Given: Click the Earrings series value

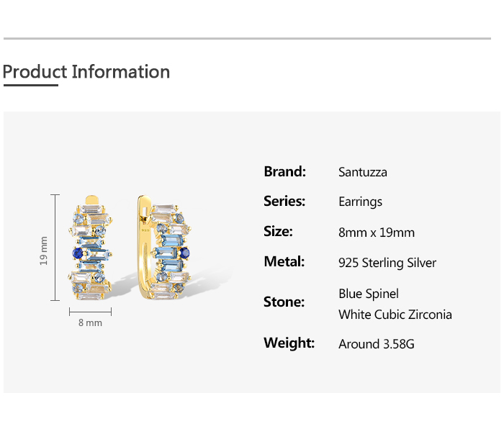Looking at the screenshot, I should pos(360,202).
